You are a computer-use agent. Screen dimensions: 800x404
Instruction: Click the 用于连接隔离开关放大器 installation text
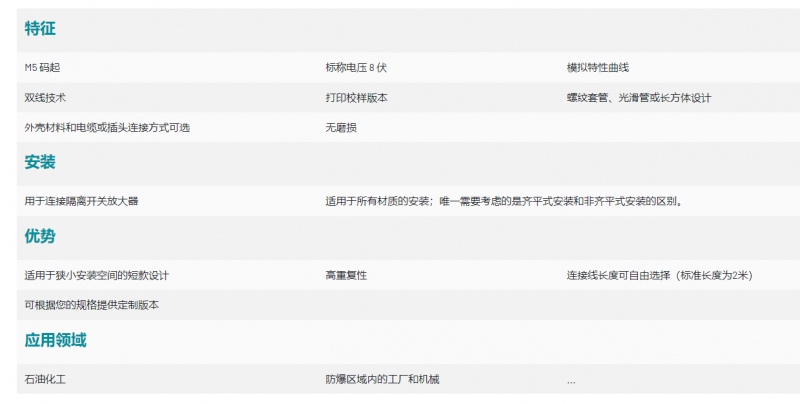pos(81,201)
